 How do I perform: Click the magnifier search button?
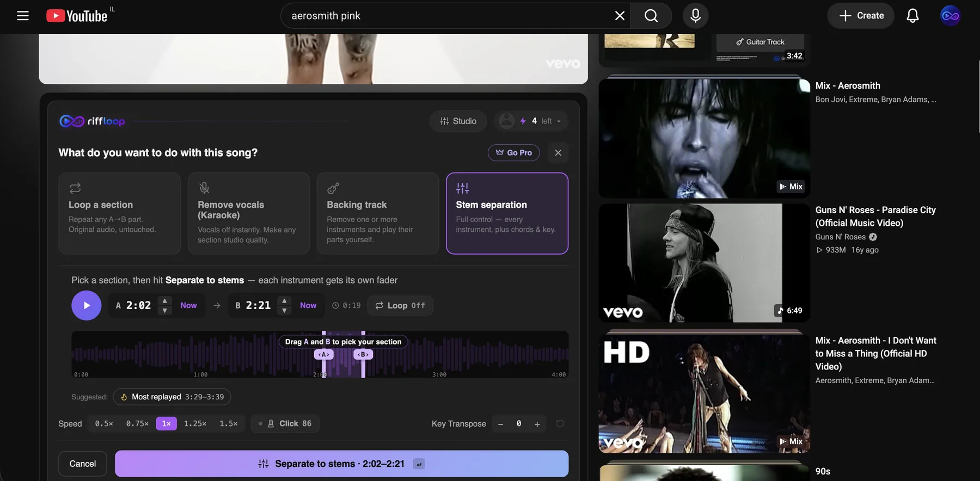pyautogui.click(x=651, y=16)
